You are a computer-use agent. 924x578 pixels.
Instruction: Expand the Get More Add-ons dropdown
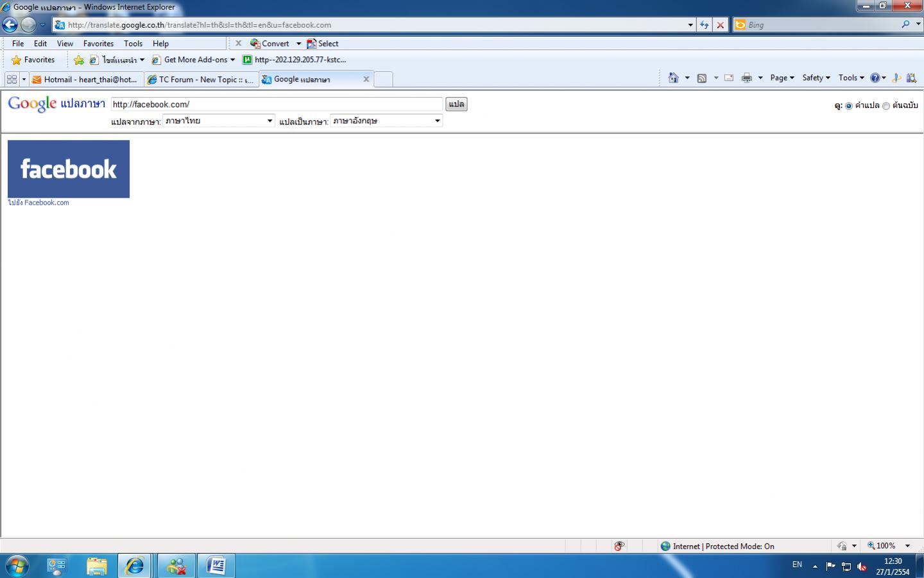[232, 60]
